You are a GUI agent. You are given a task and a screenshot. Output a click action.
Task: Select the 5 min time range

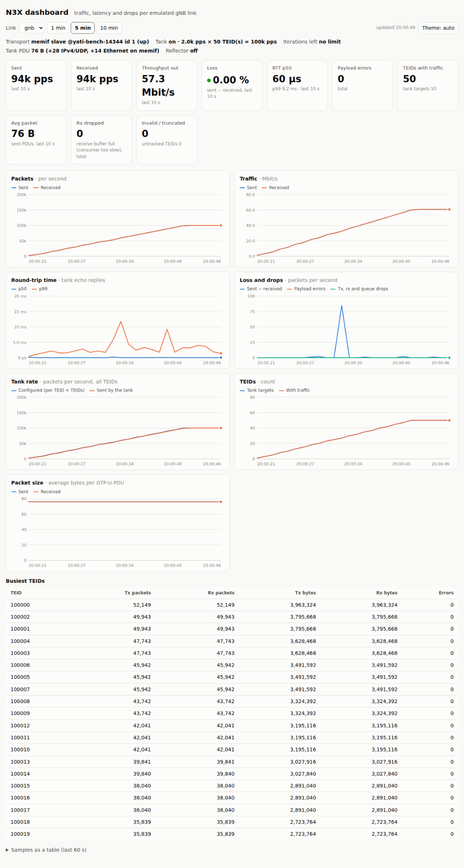click(83, 28)
